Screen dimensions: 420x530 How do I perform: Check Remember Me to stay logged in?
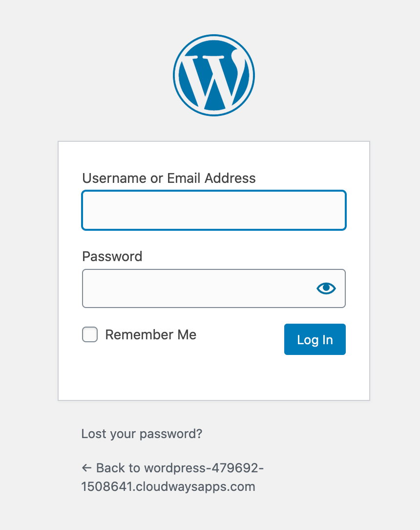(x=89, y=334)
